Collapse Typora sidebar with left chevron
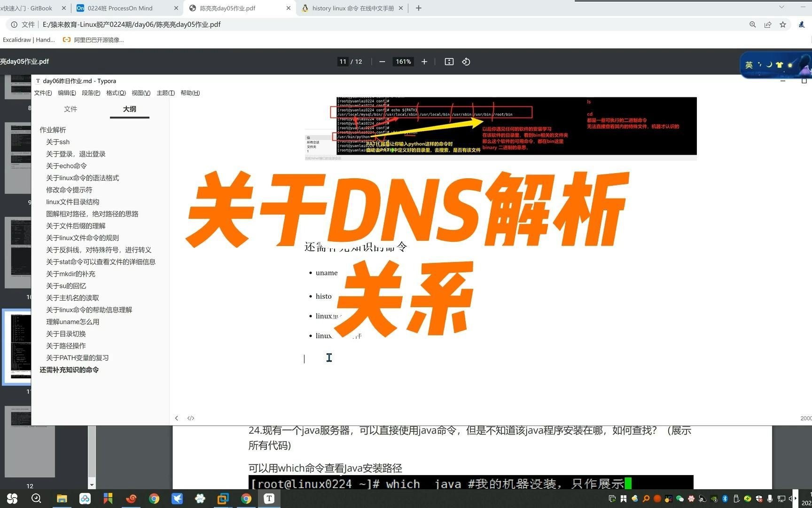Viewport: 812px width, 508px height. point(177,418)
